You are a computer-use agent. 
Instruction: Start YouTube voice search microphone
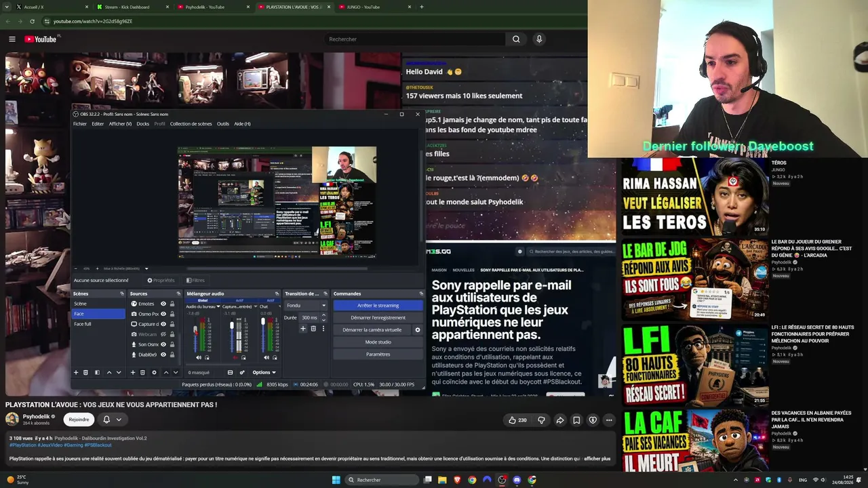539,39
